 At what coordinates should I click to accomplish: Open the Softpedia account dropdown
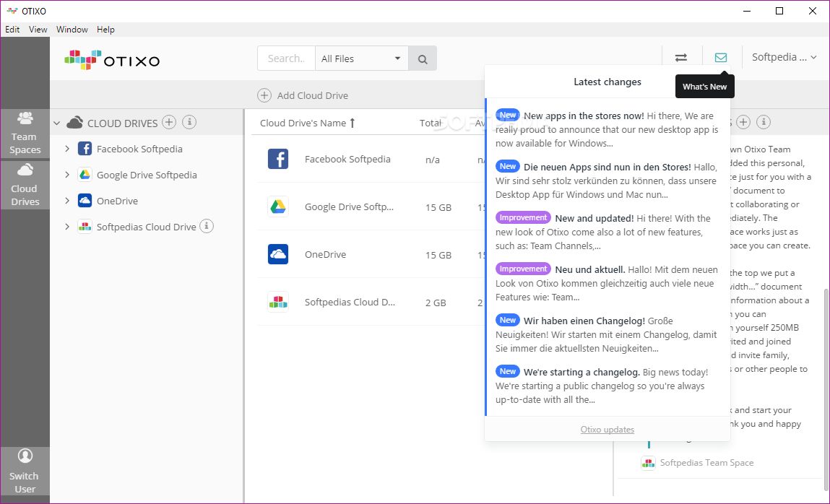(x=784, y=57)
